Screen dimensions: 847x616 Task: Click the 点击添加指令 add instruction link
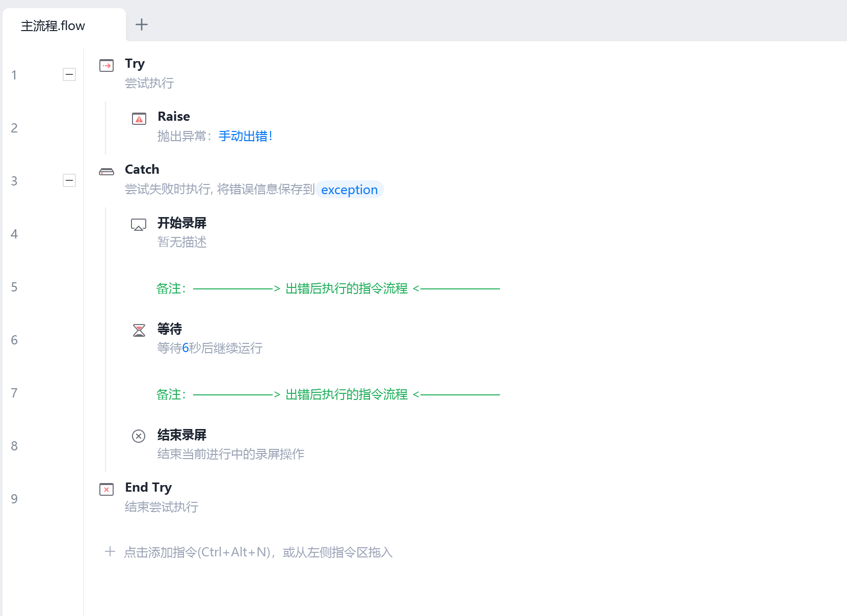(257, 552)
